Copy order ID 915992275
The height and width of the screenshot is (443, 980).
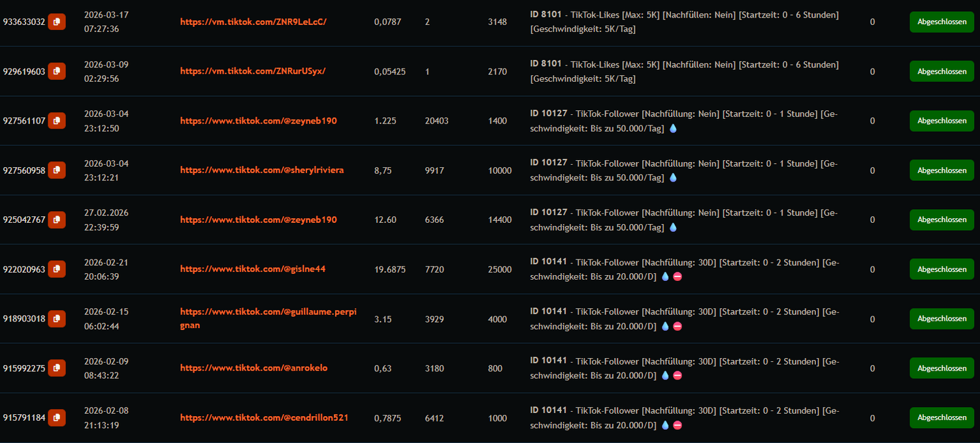click(57, 368)
